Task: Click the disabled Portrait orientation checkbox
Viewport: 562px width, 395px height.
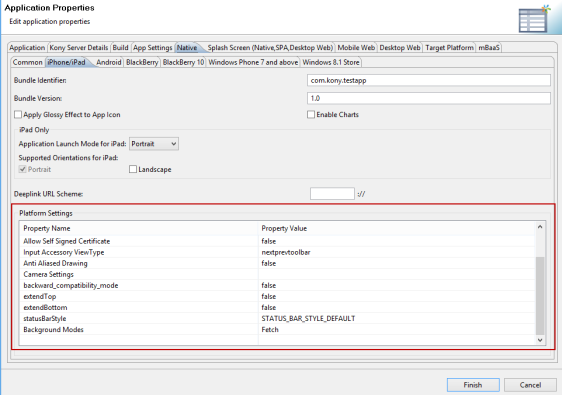Action: 23,169
